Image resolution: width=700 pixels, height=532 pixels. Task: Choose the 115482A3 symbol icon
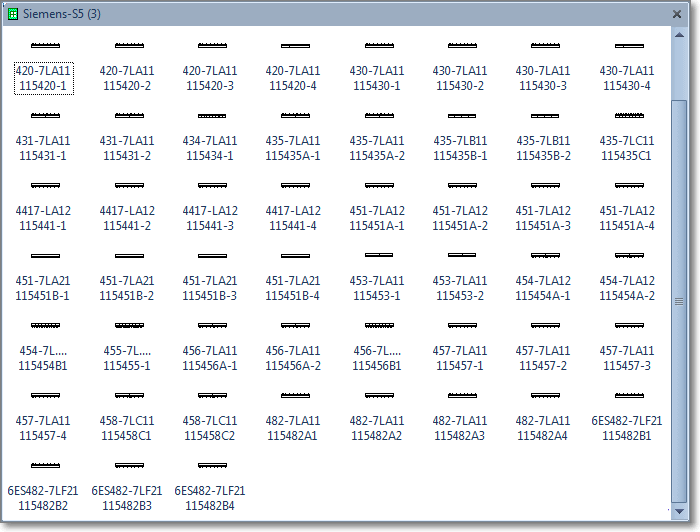[462, 395]
